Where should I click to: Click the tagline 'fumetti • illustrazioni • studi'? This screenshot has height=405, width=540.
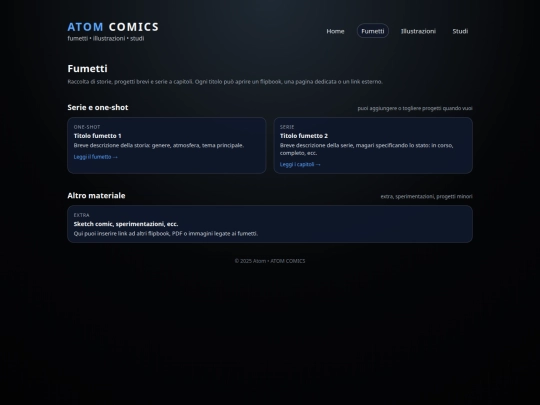coord(106,39)
